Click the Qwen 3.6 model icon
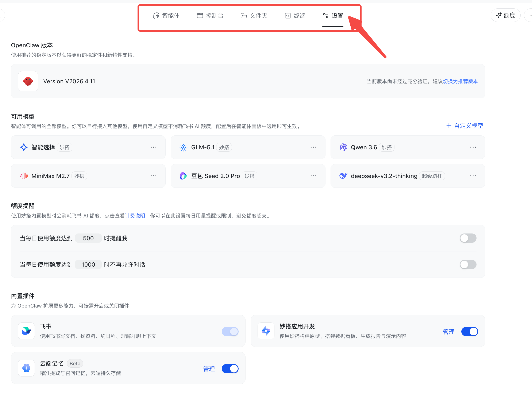Image resolution: width=532 pixels, height=402 pixels. pyautogui.click(x=343, y=147)
